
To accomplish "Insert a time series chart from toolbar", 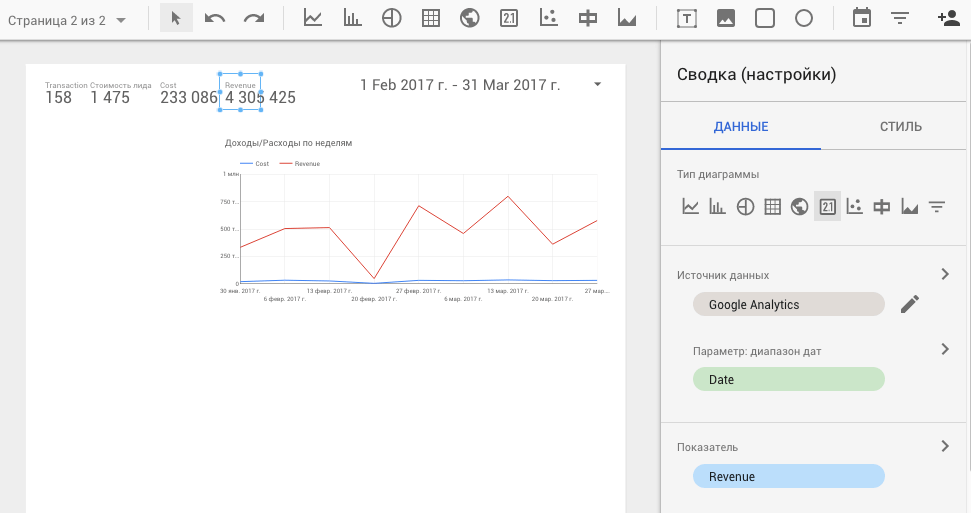I will coord(313,18).
